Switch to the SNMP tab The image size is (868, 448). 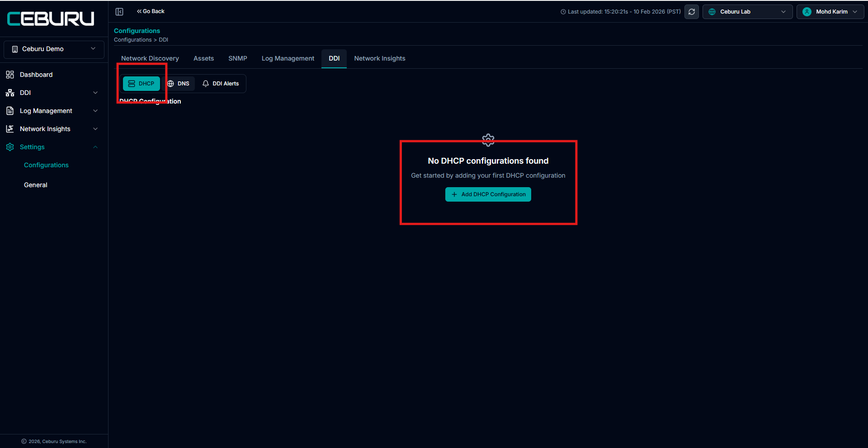[238, 58]
